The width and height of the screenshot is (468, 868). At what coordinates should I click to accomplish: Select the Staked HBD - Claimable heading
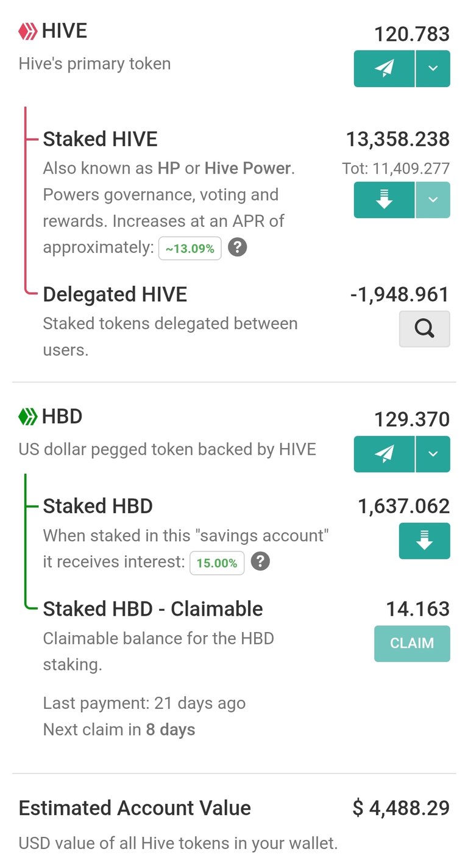click(153, 609)
